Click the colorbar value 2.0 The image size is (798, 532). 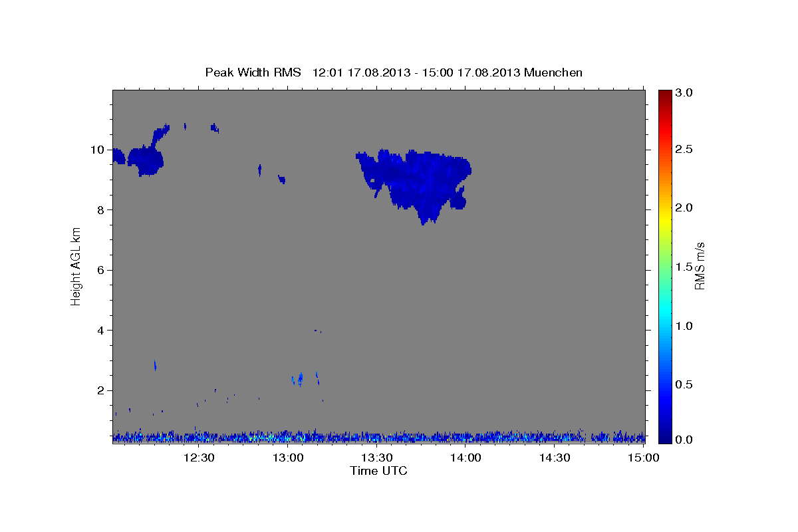[685, 208]
